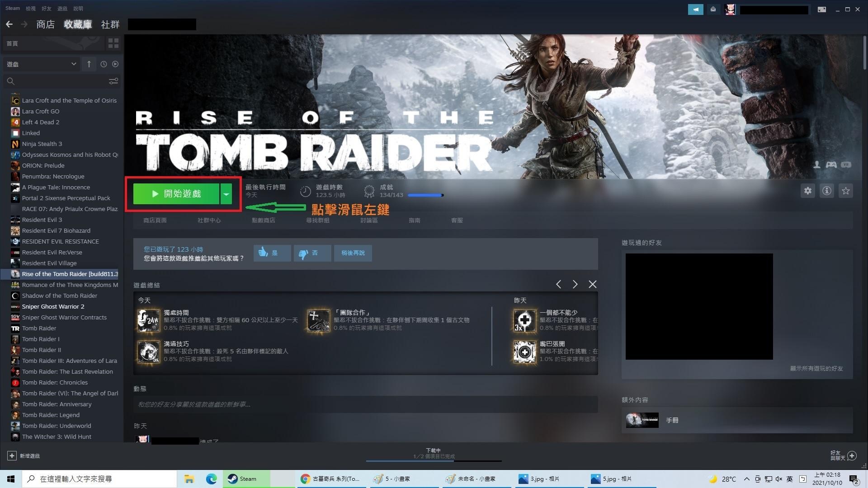Toggle the 英 input language indicator

click(x=790, y=479)
